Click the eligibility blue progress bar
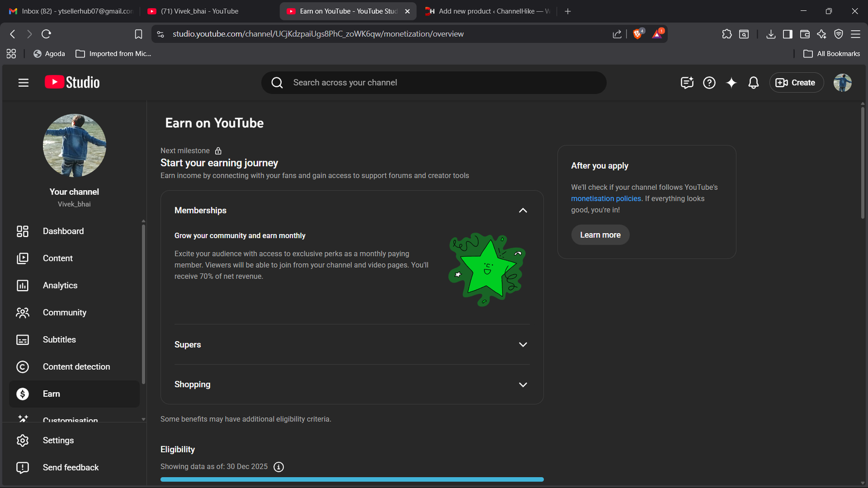The image size is (868, 488). coord(352,479)
